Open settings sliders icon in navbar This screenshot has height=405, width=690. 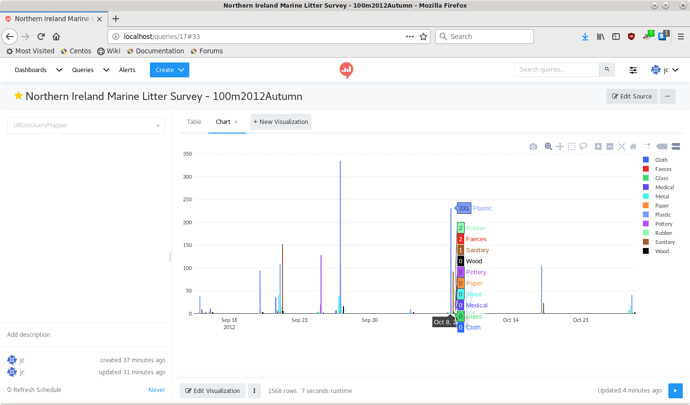click(x=633, y=70)
